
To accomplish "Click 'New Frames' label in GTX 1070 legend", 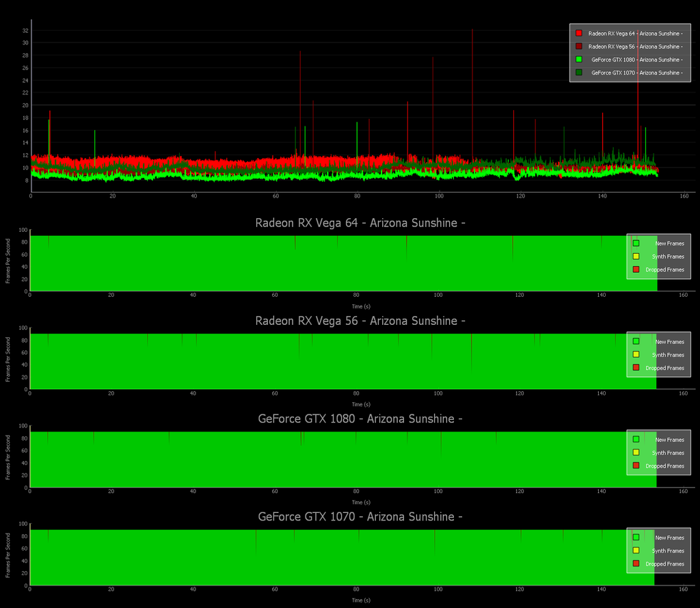I will [670, 538].
